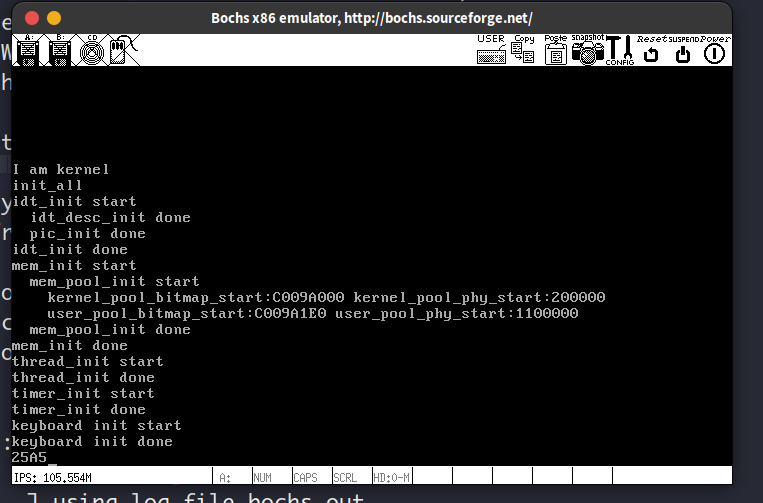Toggle the CD-ROM drive icon
Screen dimensions: 763x503
click(x=92, y=50)
